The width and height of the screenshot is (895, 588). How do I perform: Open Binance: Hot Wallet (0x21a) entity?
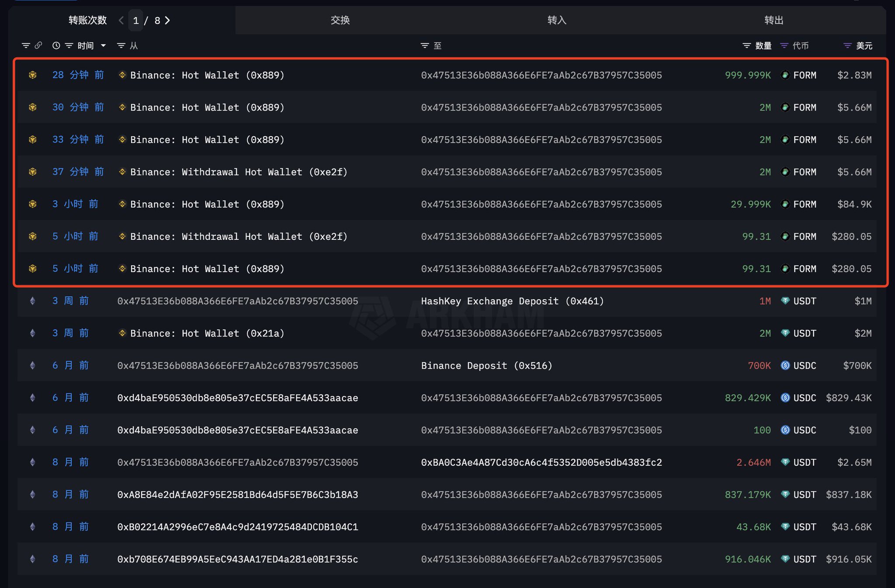pos(207,333)
